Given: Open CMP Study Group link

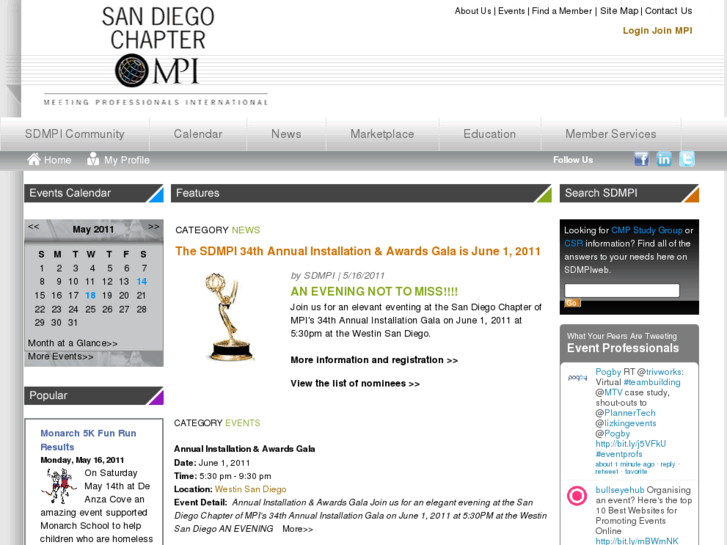Looking at the screenshot, I should click(647, 230).
